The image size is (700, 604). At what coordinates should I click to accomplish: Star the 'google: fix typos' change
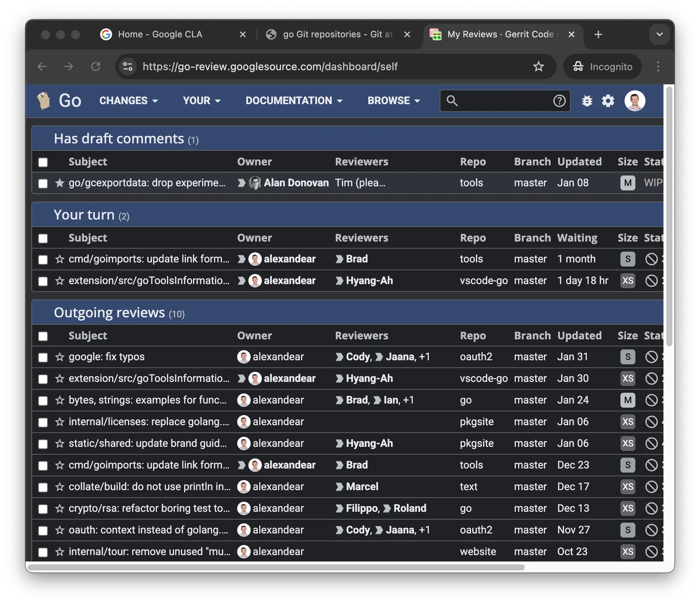(60, 357)
